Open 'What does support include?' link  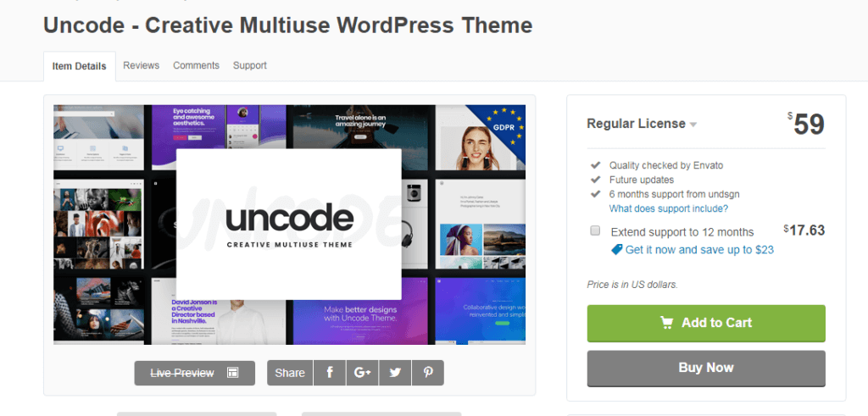pos(669,208)
